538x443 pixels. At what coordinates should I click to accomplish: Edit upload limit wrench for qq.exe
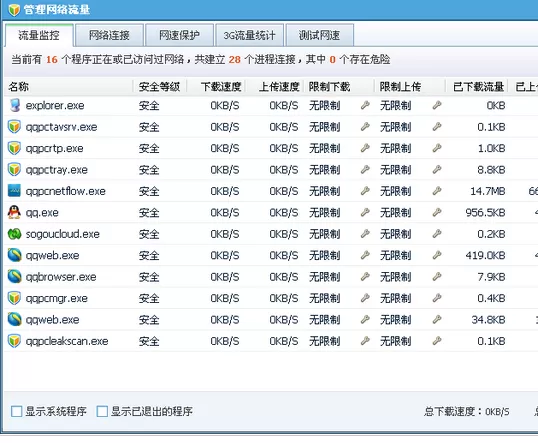click(x=437, y=212)
